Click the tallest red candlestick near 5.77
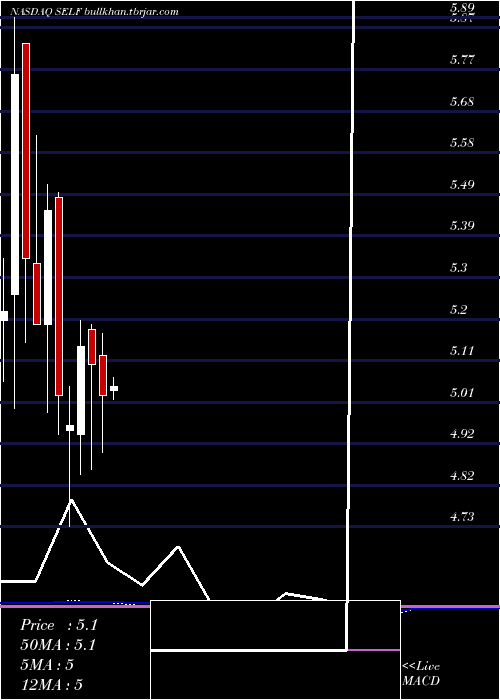500x700 pixels. pyautogui.click(x=26, y=151)
